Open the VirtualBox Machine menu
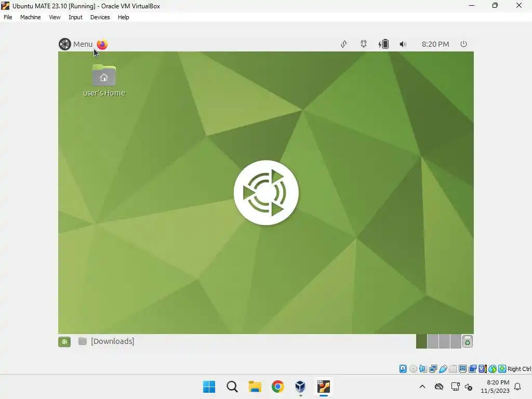The height and width of the screenshot is (399, 532). 31,17
